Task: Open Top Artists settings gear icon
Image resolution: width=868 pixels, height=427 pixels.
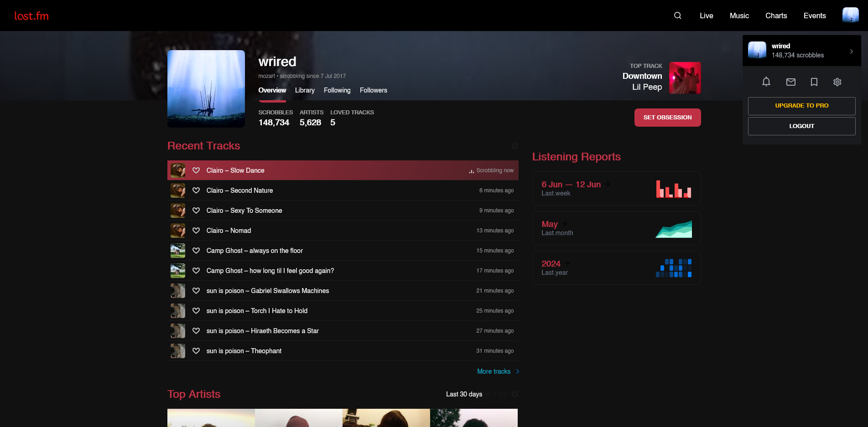Action: (x=515, y=394)
